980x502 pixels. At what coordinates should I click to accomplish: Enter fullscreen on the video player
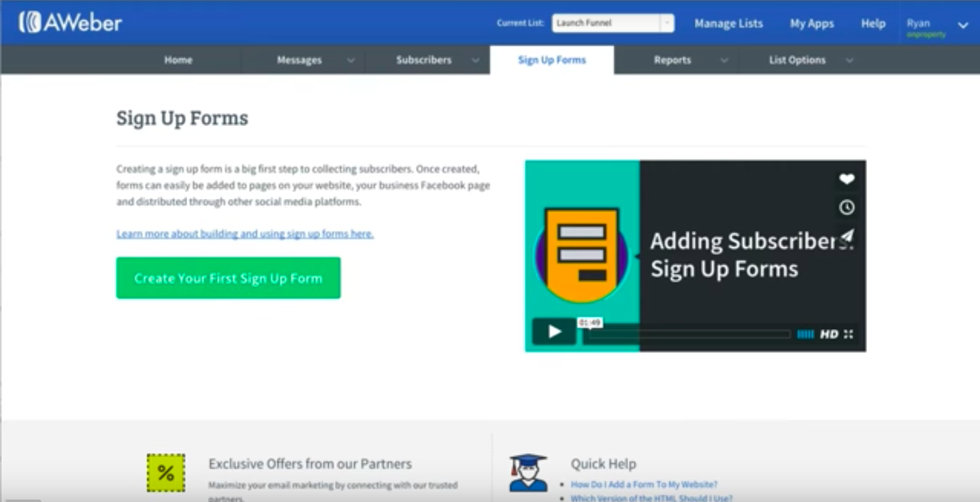(x=849, y=334)
